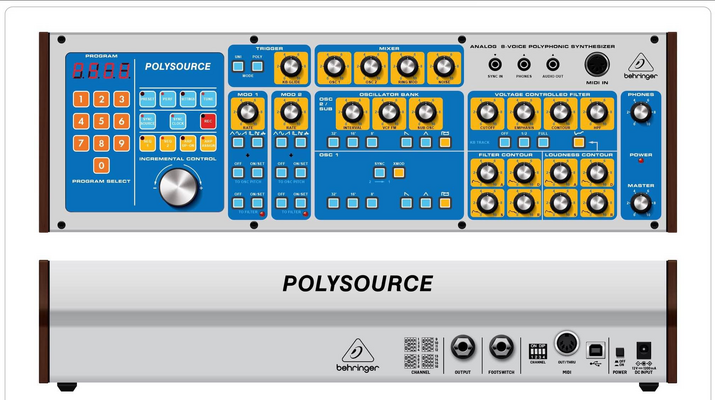This screenshot has height=400, width=715.
Task: Select OSC 1 16' octave button
Action: tap(353, 203)
